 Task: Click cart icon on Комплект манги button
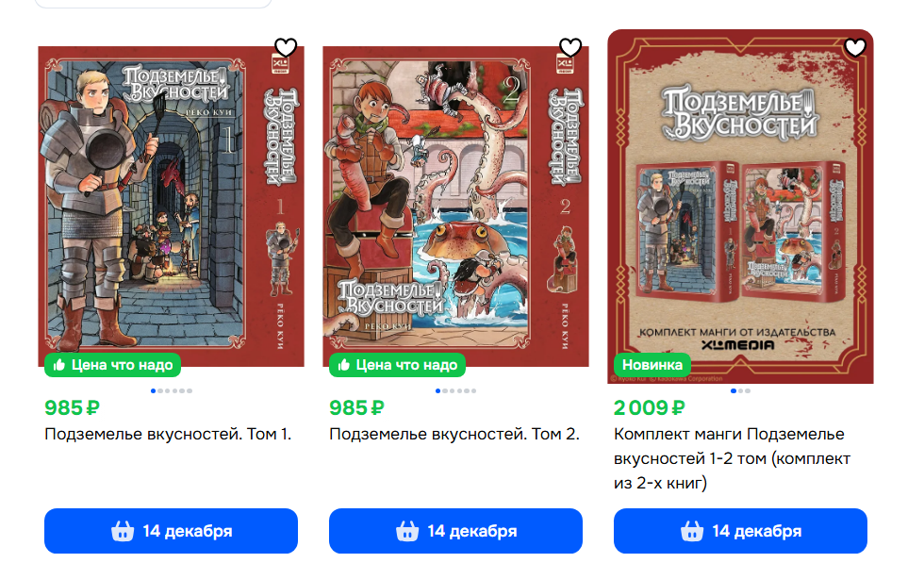[692, 531]
